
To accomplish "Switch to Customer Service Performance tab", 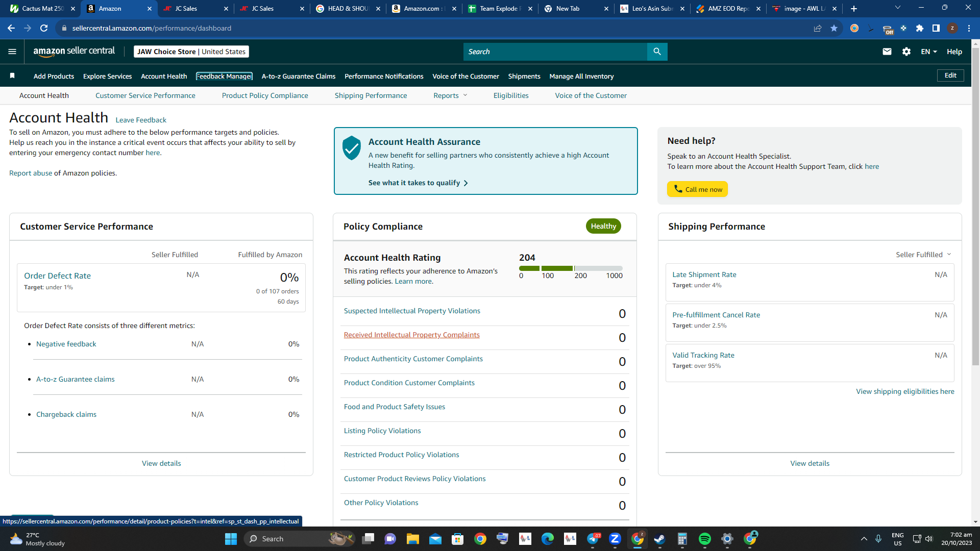I will point(145,95).
